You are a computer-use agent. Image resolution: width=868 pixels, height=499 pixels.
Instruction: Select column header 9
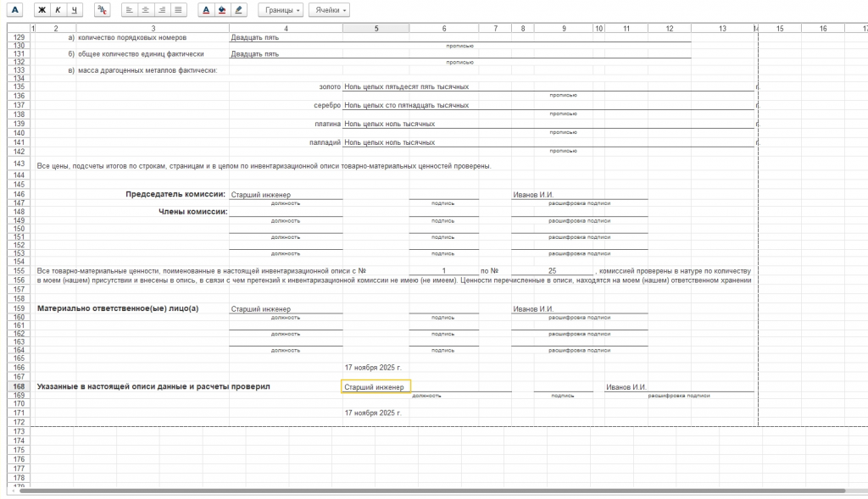tap(564, 28)
